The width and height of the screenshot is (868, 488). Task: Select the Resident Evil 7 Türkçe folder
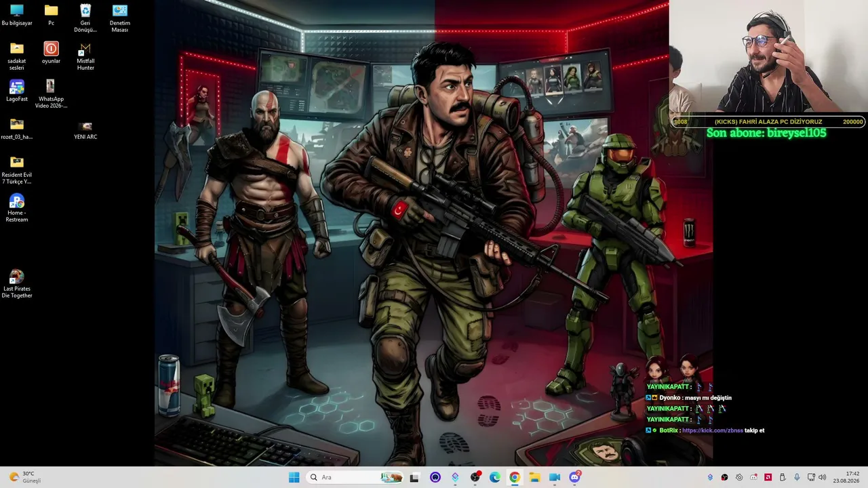(x=17, y=170)
